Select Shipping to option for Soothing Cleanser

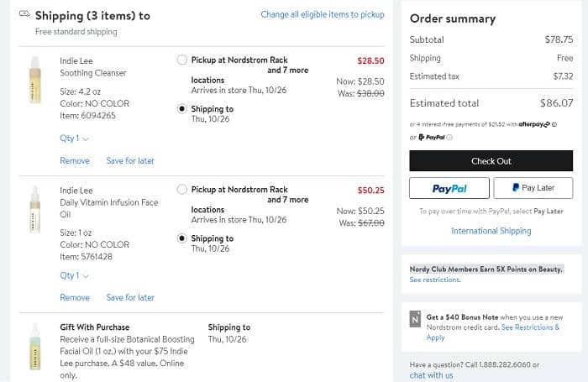182,109
